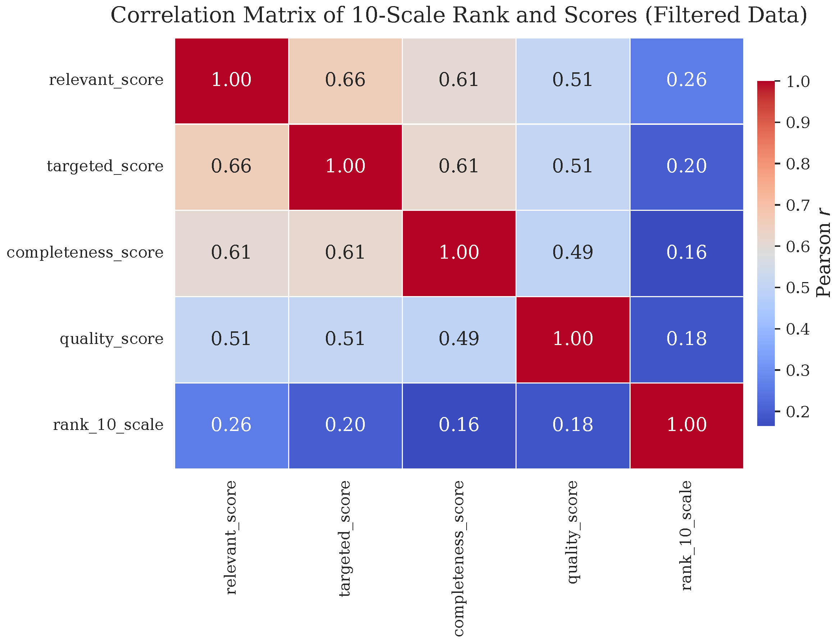
Task: Click the colorbar tick label 1.0
Action: pyautogui.click(x=798, y=82)
